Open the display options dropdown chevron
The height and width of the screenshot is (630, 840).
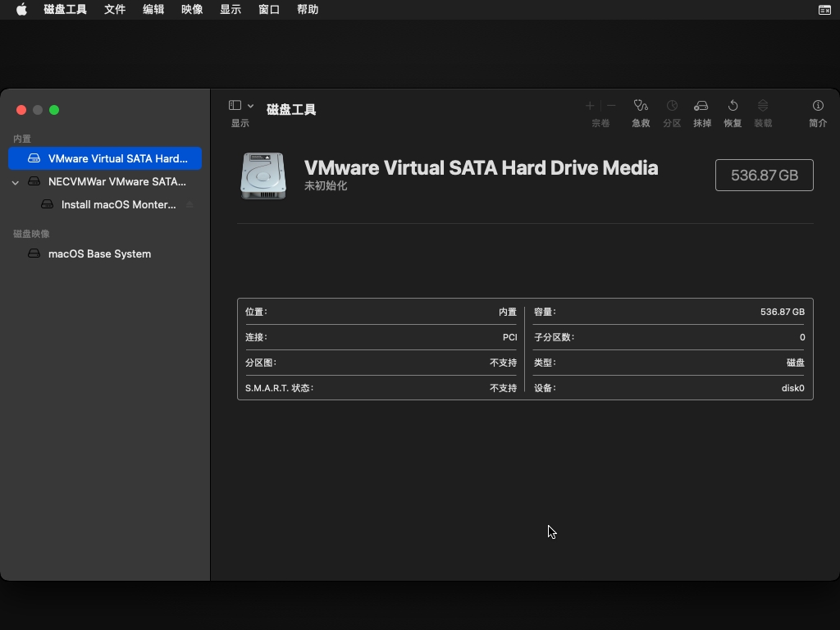tap(250, 106)
